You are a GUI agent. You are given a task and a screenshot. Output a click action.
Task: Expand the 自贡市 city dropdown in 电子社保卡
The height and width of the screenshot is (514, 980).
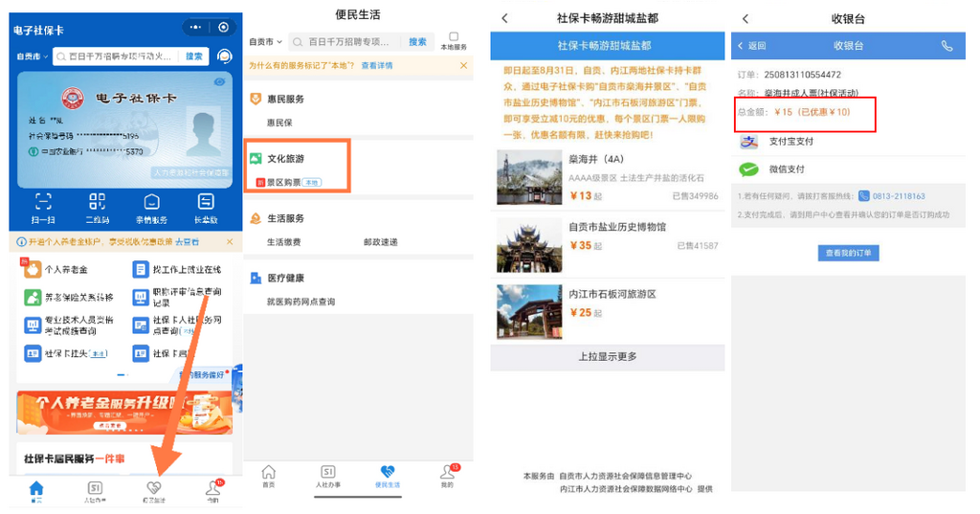[32, 56]
